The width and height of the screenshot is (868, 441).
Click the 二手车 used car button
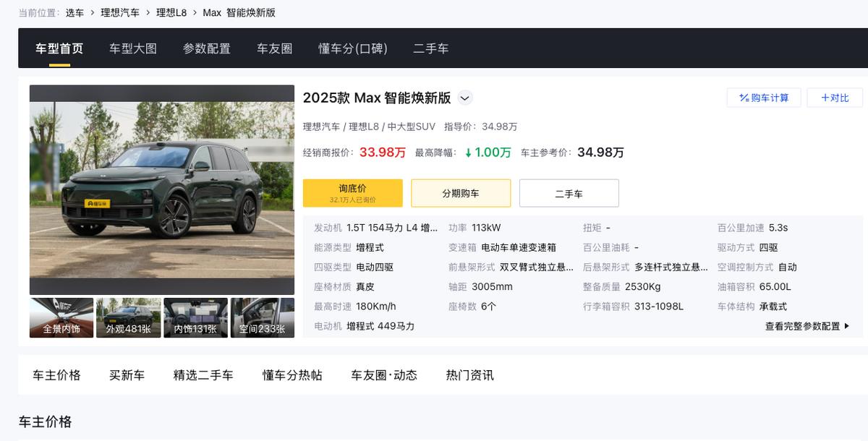(569, 192)
